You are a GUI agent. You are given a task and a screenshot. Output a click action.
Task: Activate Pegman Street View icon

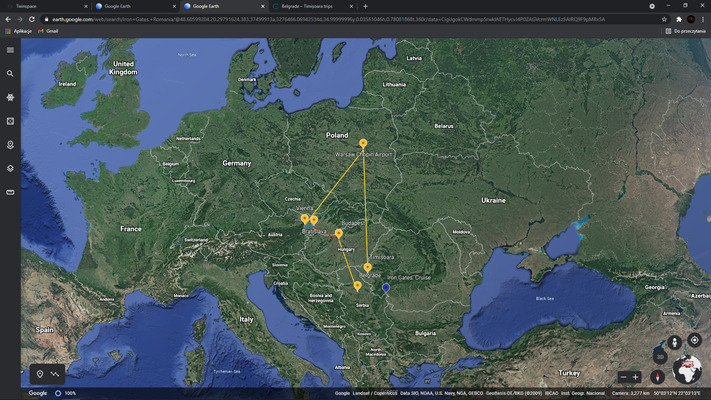[x=675, y=341]
